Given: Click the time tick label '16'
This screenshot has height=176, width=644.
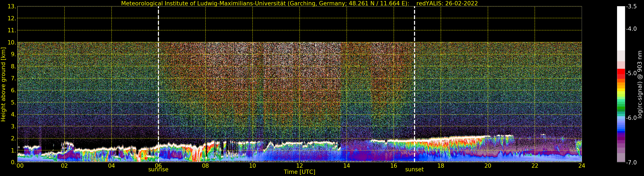Looking at the screenshot, I should point(393,166).
